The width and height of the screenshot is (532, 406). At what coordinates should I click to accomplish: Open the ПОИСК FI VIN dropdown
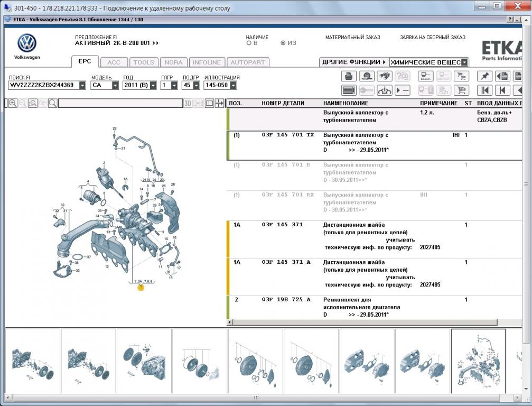coord(82,85)
